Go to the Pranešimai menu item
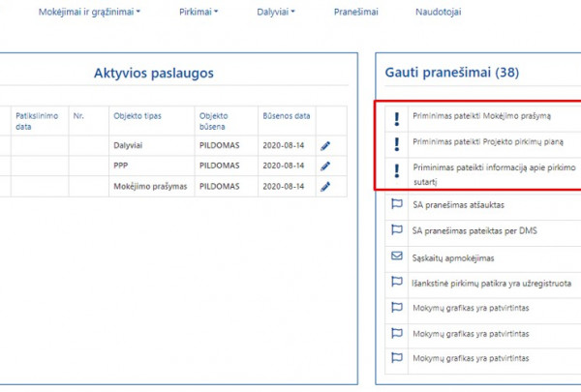This screenshot has height=392, width=581. tap(355, 13)
